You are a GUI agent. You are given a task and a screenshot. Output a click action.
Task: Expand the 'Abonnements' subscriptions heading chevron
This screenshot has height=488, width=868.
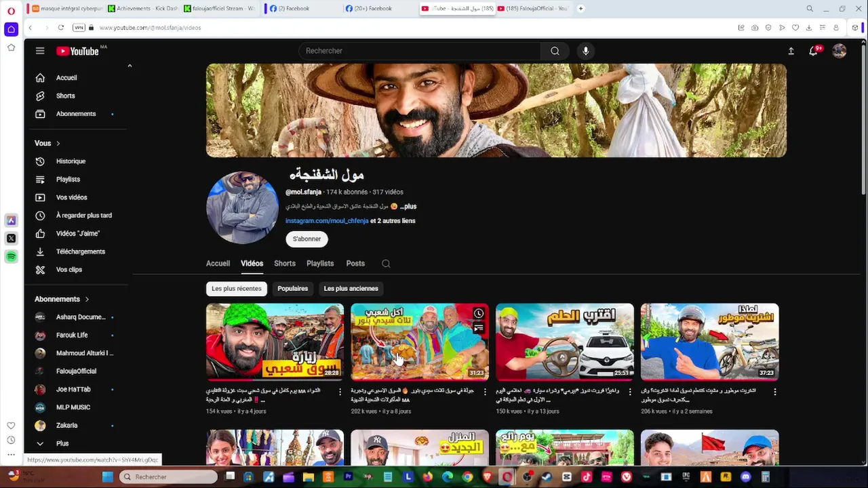tap(87, 299)
